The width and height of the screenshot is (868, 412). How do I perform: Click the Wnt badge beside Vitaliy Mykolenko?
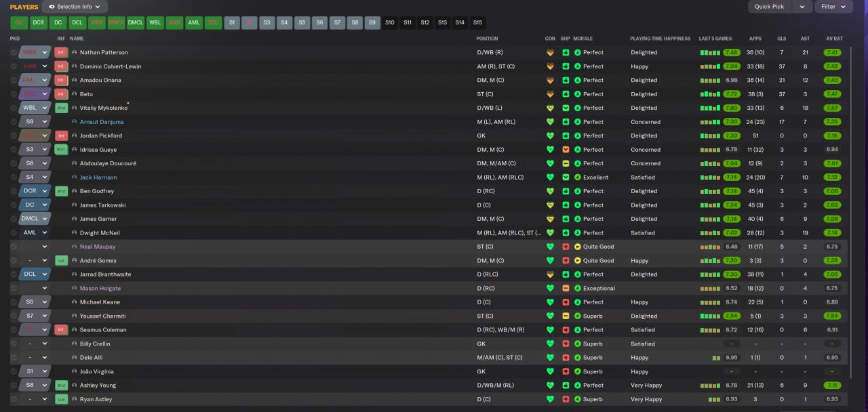61,108
